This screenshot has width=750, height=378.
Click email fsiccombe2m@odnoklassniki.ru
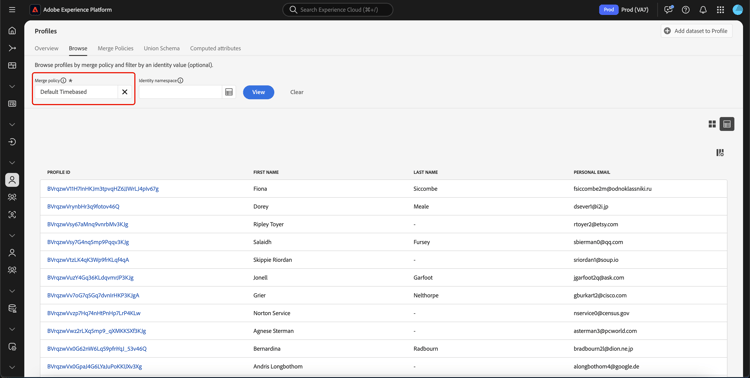point(613,189)
